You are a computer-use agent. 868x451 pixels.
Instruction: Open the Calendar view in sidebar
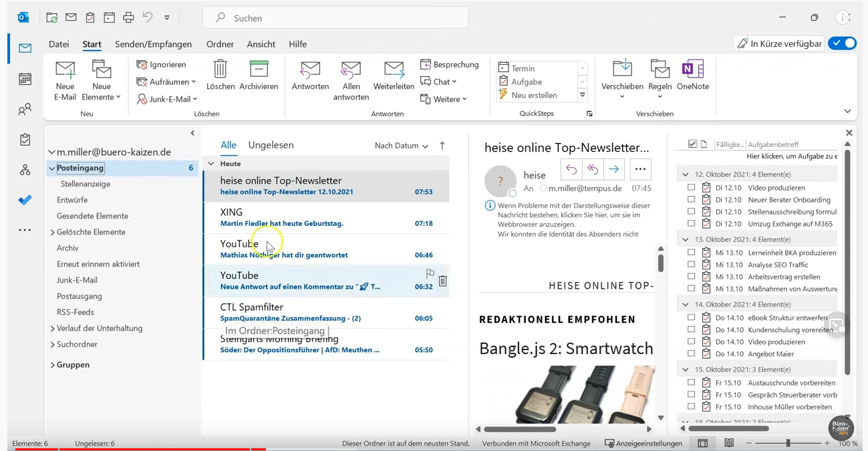[25, 79]
